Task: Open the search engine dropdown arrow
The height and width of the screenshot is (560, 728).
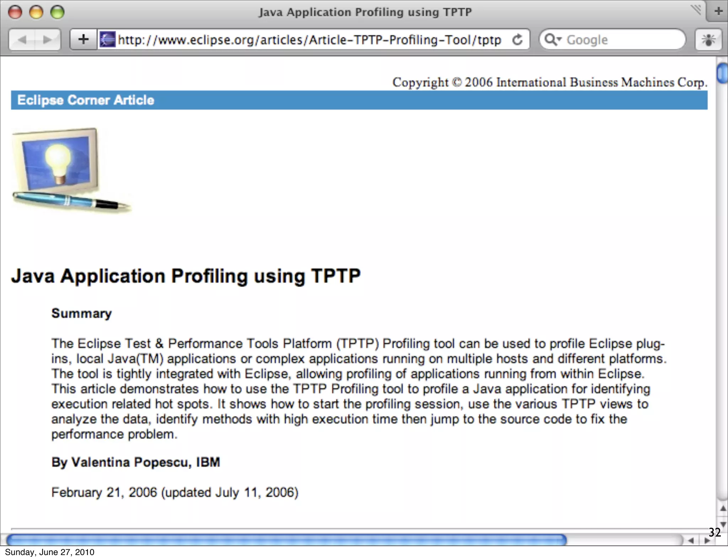Action: [559, 39]
